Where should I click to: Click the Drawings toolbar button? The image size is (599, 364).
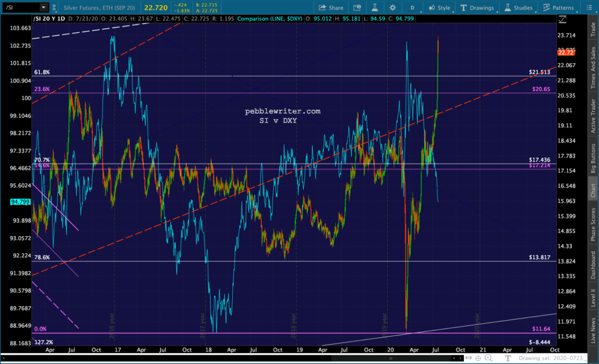click(477, 8)
